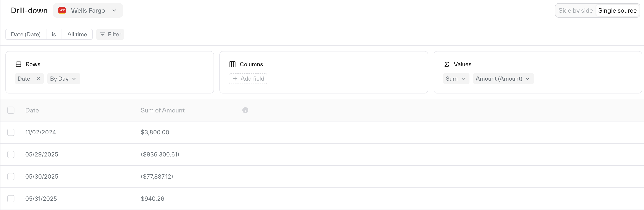Click the Rows panel icon
The height and width of the screenshot is (210, 644).
click(x=18, y=64)
